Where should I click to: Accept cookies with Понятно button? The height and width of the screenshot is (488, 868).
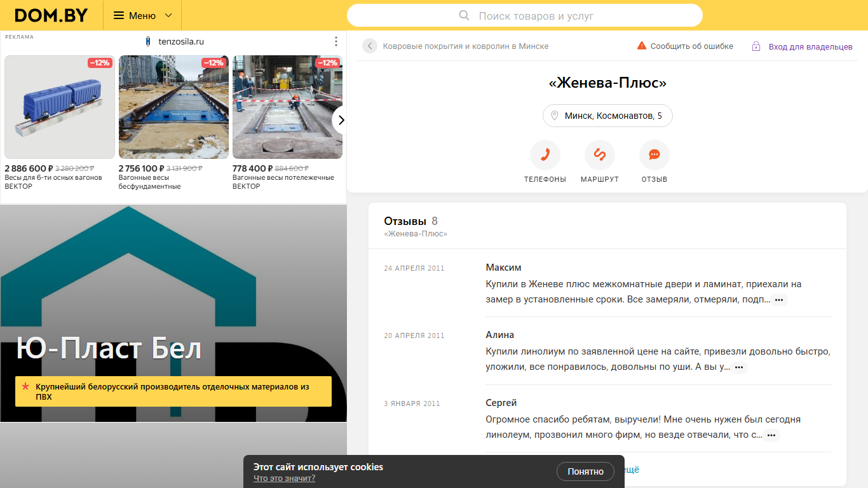click(585, 471)
